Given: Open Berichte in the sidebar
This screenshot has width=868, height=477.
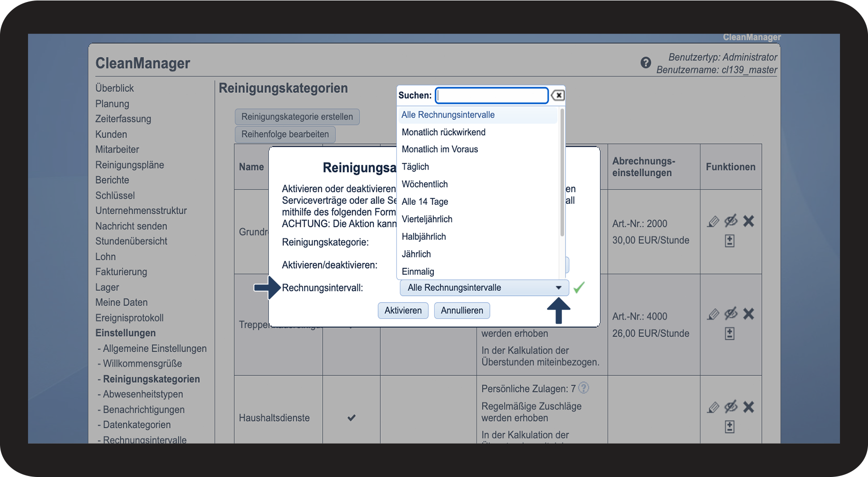Looking at the screenshot, I should (112, 180).
